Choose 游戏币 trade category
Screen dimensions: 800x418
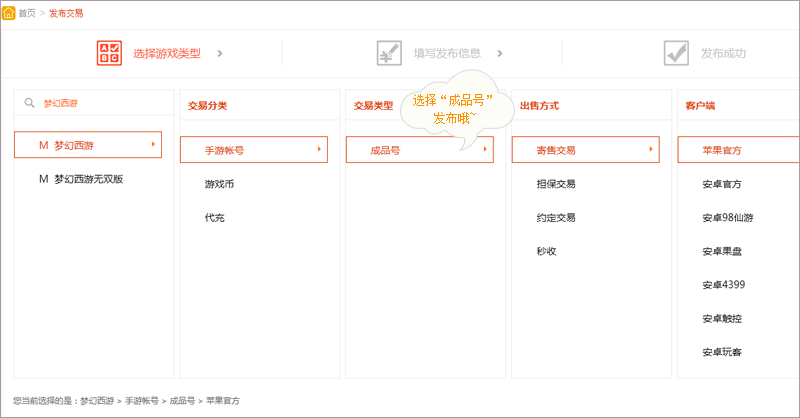[x=219, y=184]
